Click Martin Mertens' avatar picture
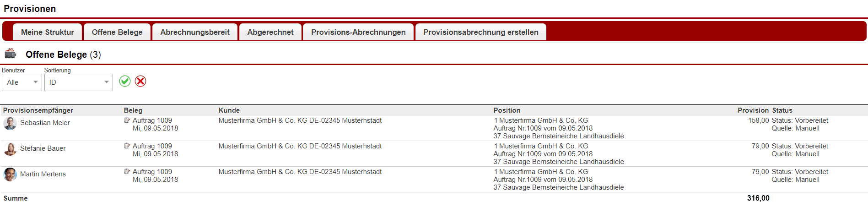The width and height of the screenshot is (868, 202). 10,175
